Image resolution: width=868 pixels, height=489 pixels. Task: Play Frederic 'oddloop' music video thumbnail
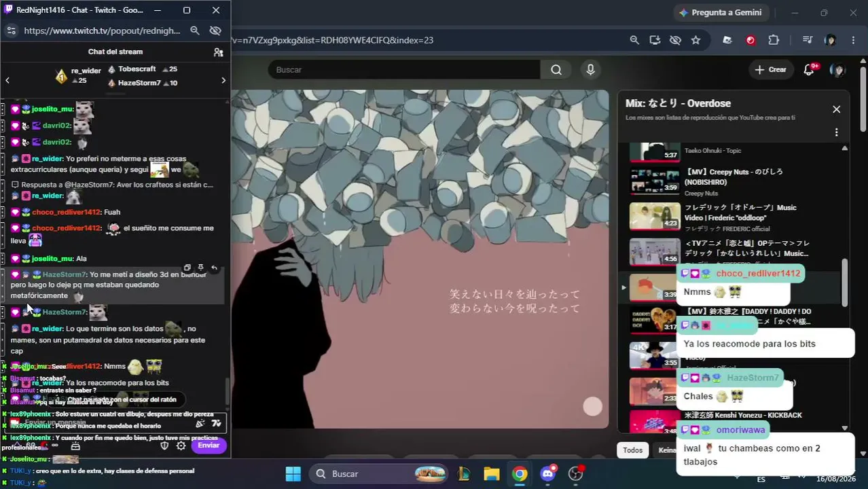tap(655, 217)
